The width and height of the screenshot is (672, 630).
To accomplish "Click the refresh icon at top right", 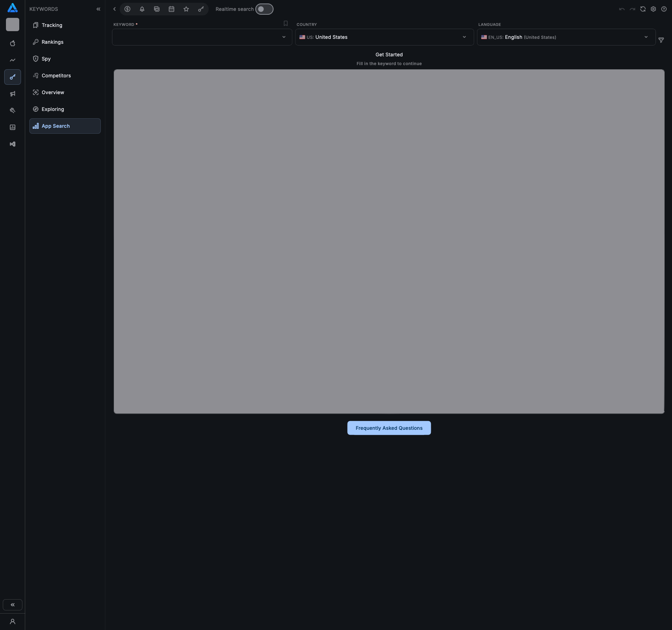I will (x=643, y=9).
